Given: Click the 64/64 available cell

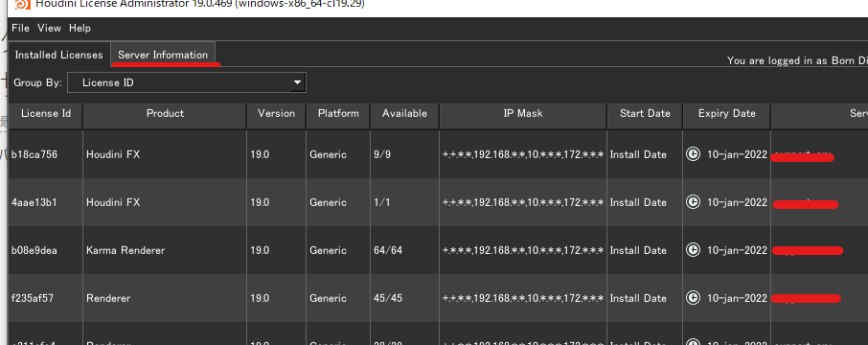Looking at the screenshot, I should point(404,250).
